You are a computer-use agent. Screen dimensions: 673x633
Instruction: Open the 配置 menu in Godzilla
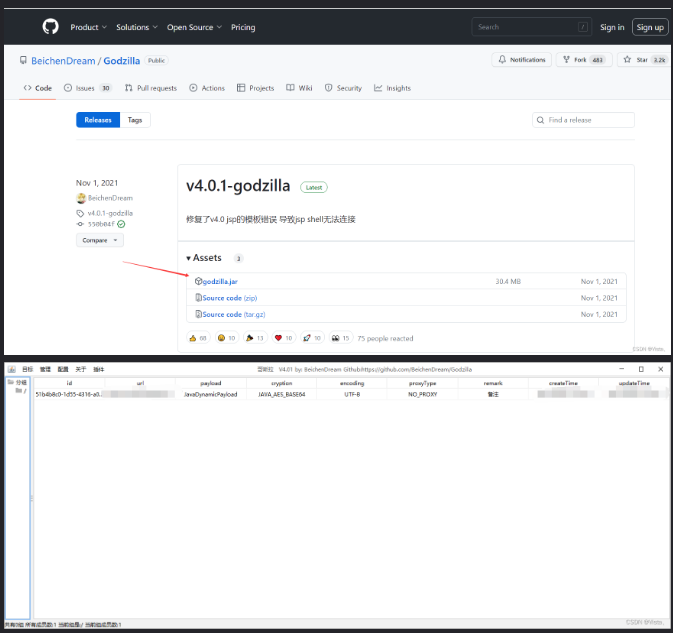pyautogui.click(x=63, y=369)
